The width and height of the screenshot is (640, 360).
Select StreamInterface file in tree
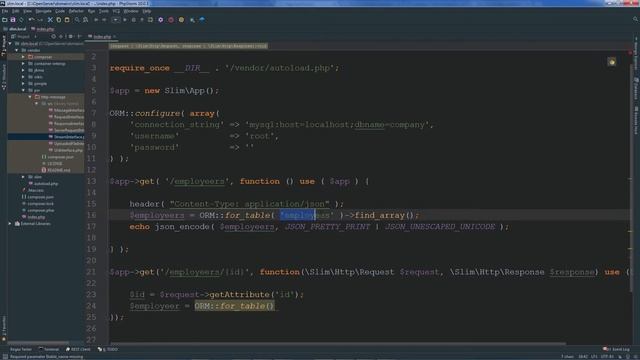[x=66, y=137]
